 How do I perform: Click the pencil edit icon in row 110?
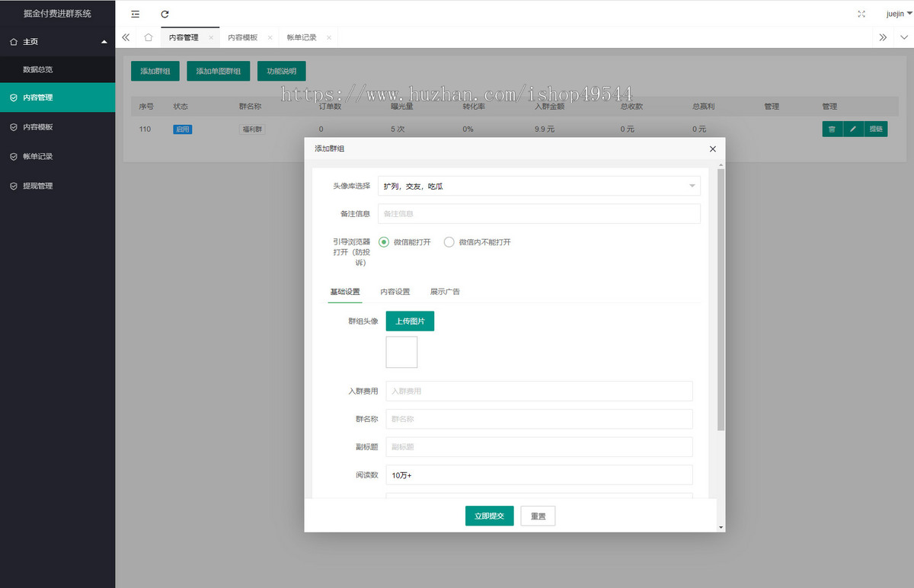(x=853, y=129)
